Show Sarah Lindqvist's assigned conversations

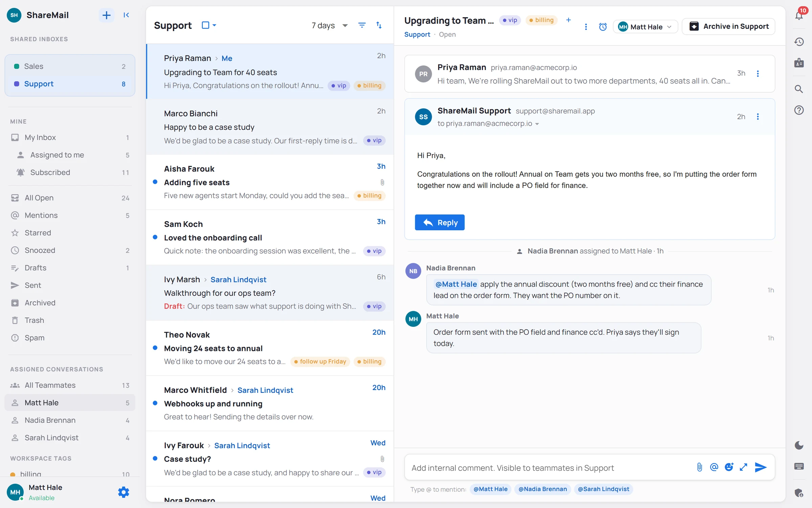(70, 438)
